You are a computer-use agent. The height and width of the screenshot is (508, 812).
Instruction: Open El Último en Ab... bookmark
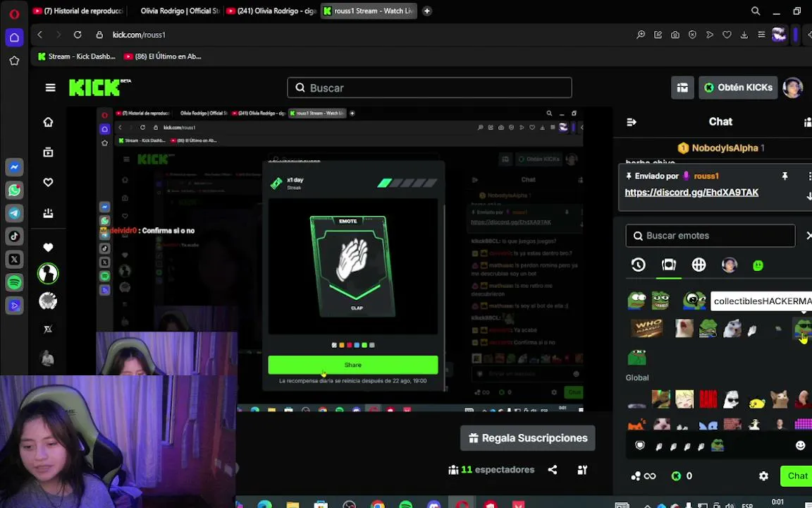tap(163, 56)
